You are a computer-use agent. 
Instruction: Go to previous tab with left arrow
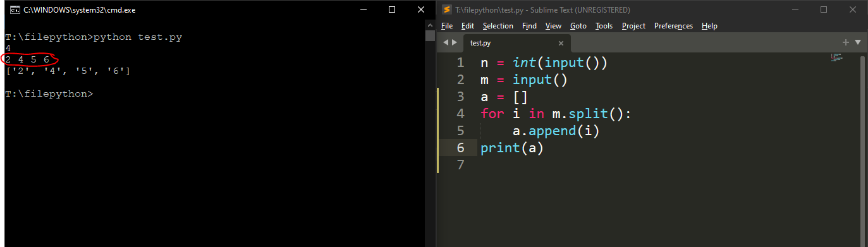(x=445, y=42)
